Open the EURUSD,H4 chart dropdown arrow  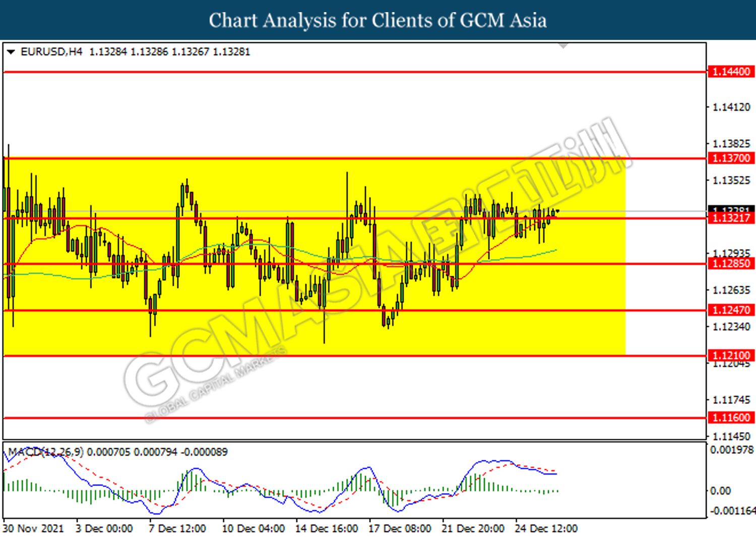11,52
